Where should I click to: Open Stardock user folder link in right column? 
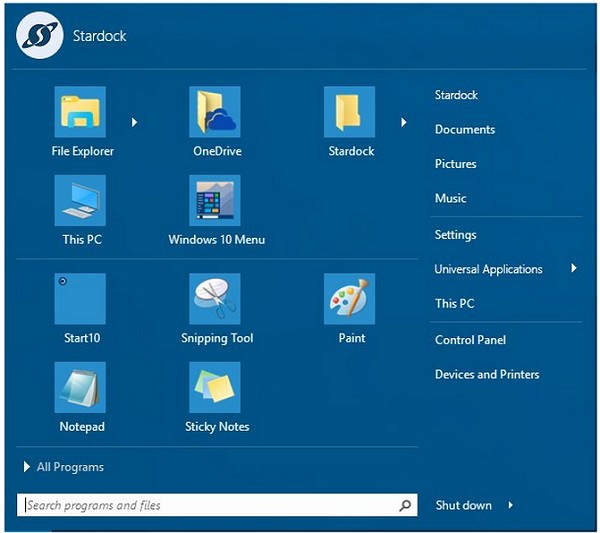456,95
